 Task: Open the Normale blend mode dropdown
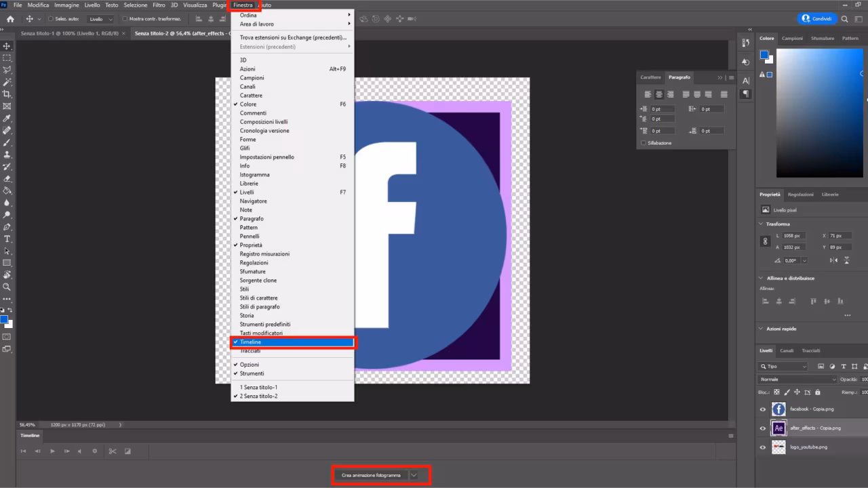(798, 380)
